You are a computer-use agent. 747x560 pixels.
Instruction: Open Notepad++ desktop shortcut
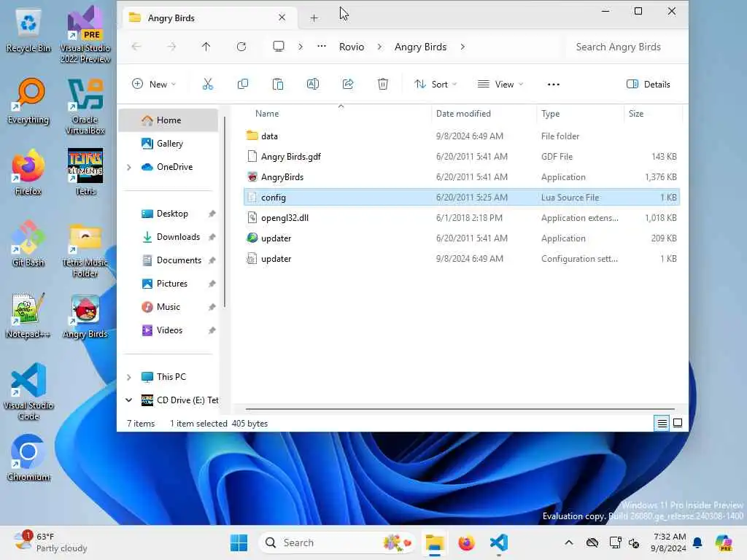(28, 316)
